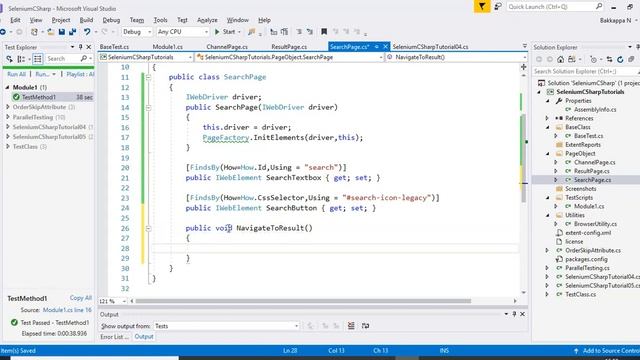
Task: Click the comment-out lines toolbar icon
Action: pos(299,31)
